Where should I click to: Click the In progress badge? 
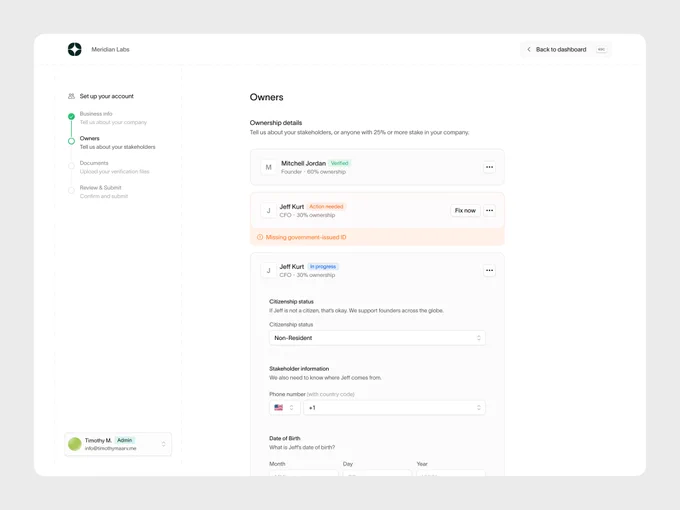click(x=323, y=266)
